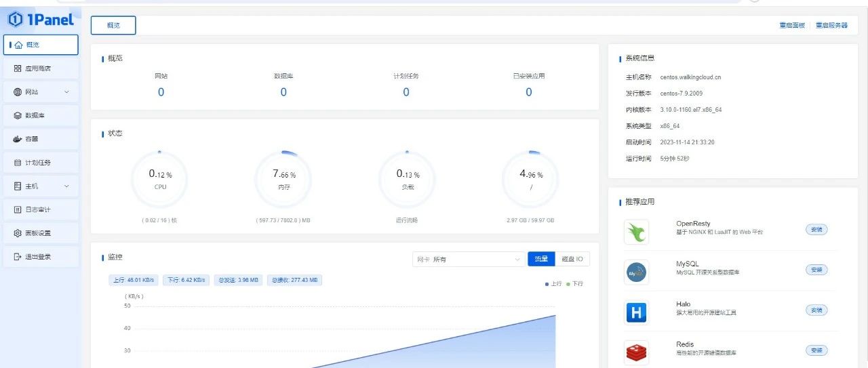Open 面板设置 via the gear icon
The width and height of the screenshot is (868, 368).
[18, 233]
